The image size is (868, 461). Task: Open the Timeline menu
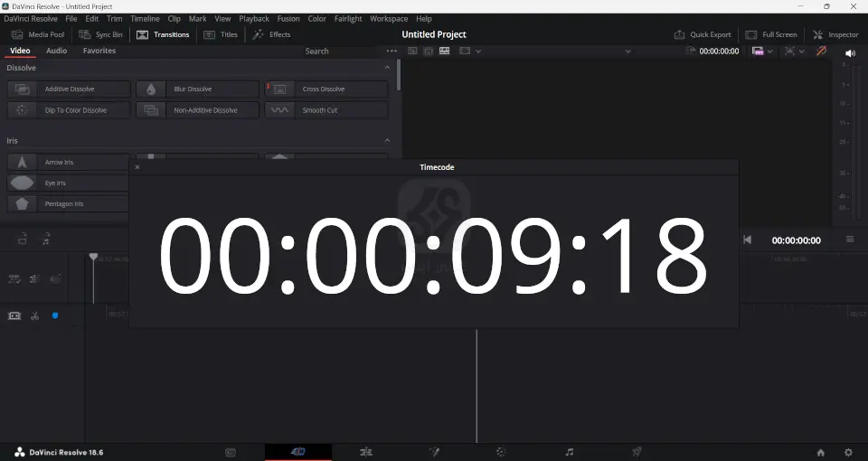pos(145,19)
